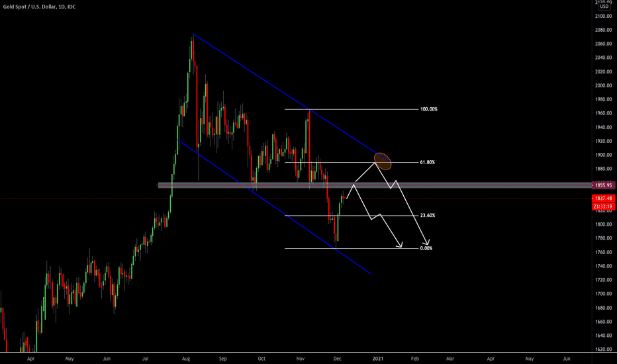The height and width of the screenshot is (364, 617).
Task: Click the 1940.00 price axis label
Action: pos(604,127)
